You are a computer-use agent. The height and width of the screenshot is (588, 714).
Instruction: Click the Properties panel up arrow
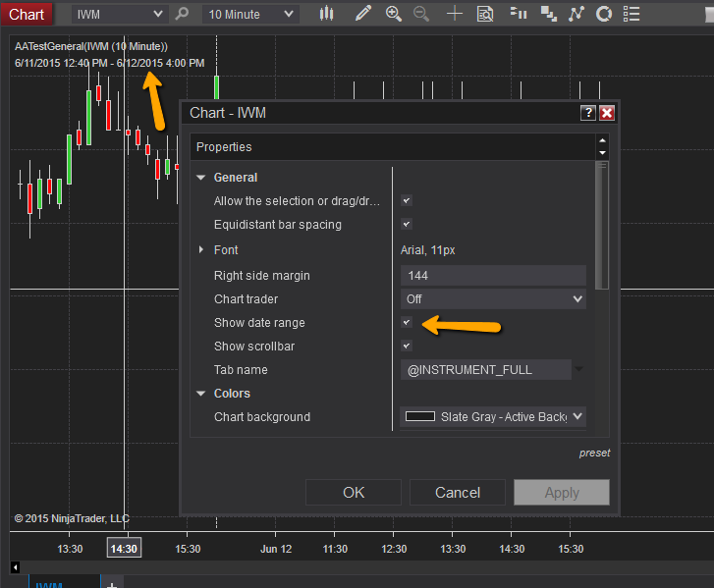coord(602,140)
